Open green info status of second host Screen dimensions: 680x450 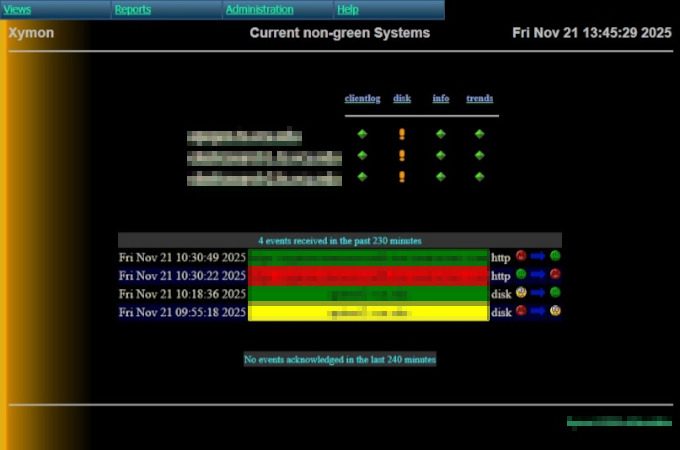(441, 155)
